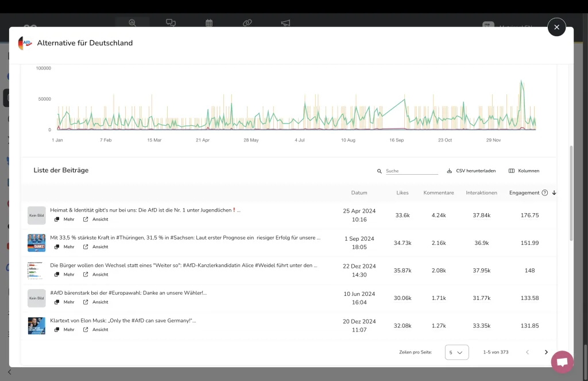
Task: Sort by the Kommentare column header
Action: point(438,193)
